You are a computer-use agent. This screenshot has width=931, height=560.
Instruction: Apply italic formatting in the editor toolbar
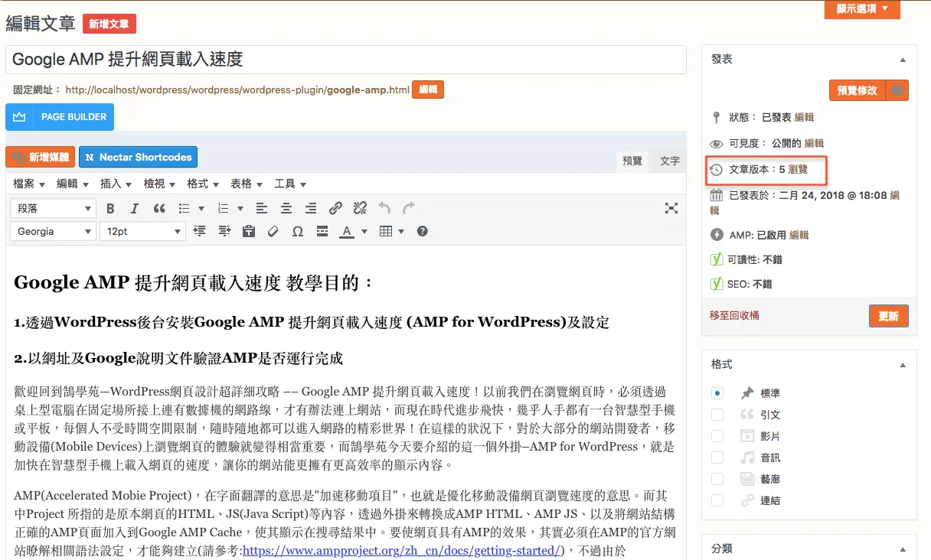(135, 208)
